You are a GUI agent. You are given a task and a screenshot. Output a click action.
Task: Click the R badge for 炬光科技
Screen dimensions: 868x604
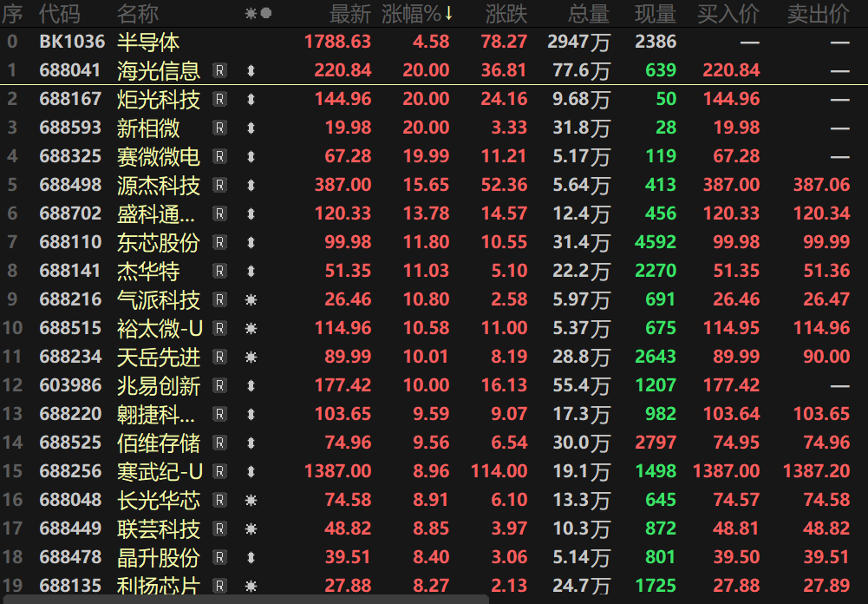(219, 99)
